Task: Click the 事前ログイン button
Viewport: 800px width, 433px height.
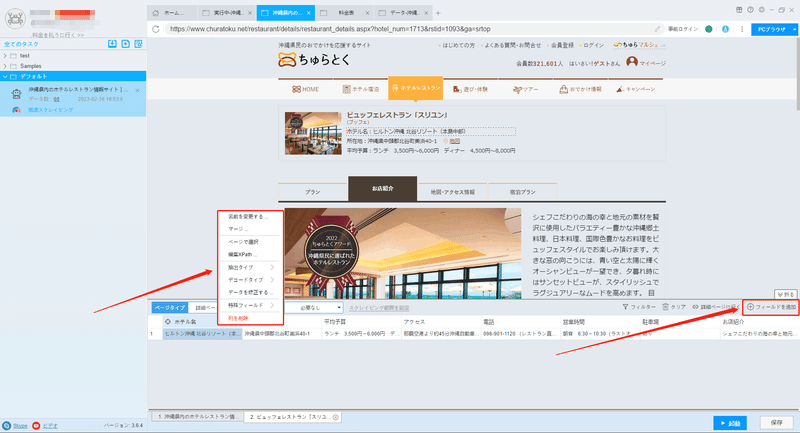Action: coord(683,29)
